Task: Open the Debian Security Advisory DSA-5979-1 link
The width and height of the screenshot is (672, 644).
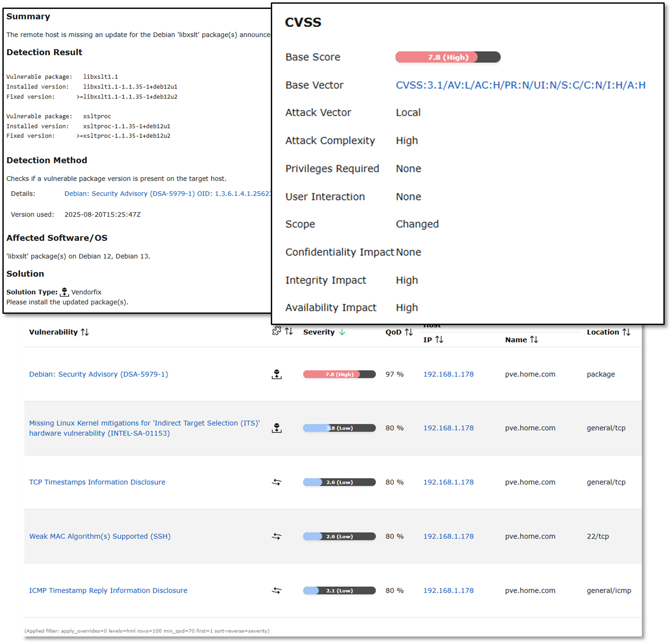Action: click(99, 374)
